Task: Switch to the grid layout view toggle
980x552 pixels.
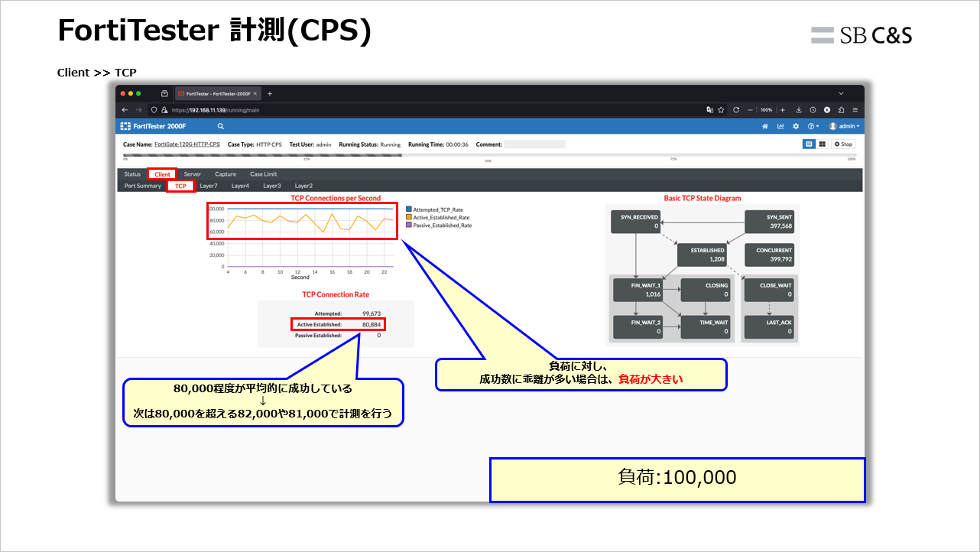Action: tap(822, 144)
